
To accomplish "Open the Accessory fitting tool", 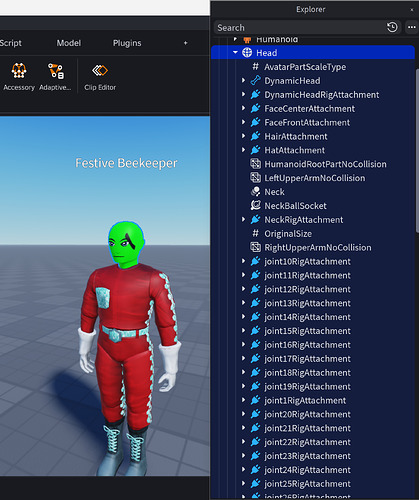I will 19,77.
